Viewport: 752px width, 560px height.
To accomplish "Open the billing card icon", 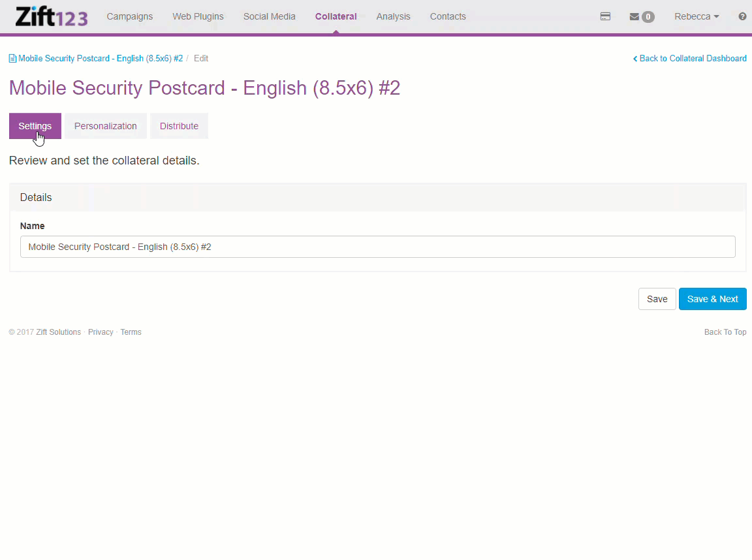I will 605,16.
